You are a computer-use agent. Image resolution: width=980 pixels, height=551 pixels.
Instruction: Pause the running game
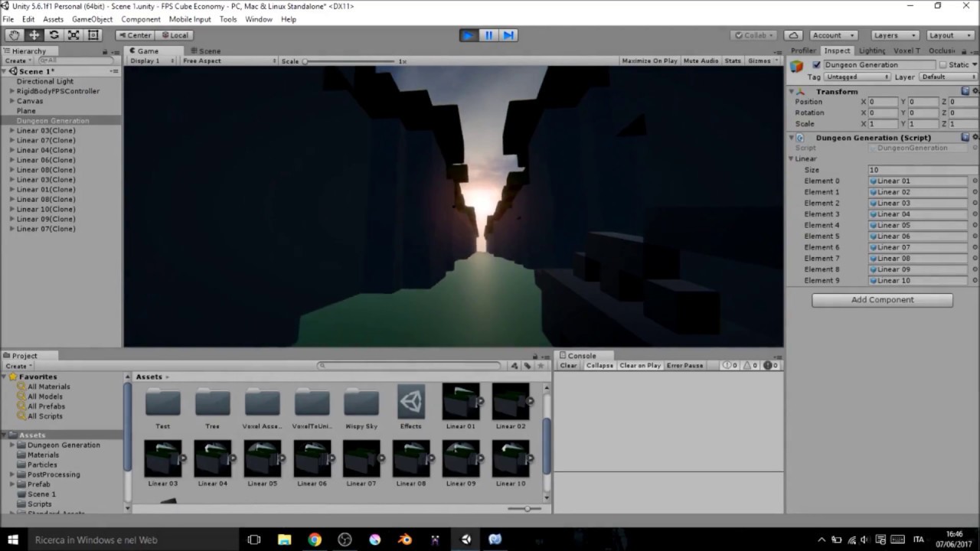[x=488, y=35]
